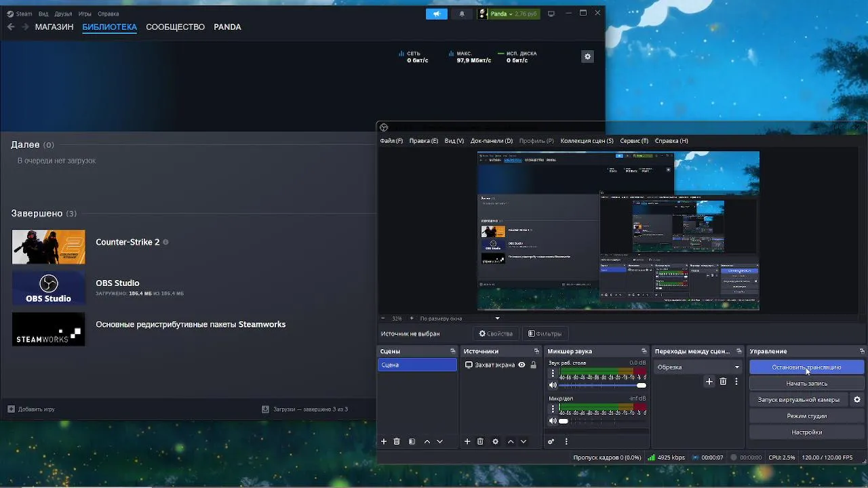This screenshot has height=488, width=868.
Task: Open OBS Справка menu
Action: [671, 141]
